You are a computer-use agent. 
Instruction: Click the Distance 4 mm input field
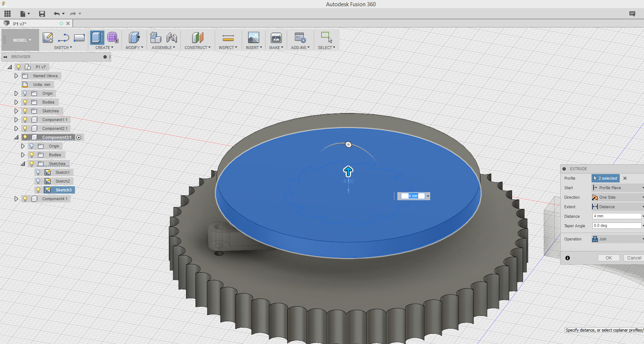[617, 216]
